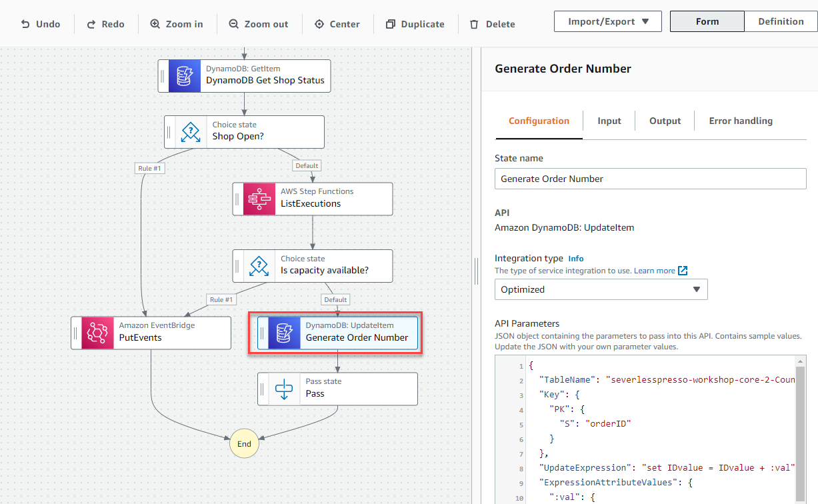Click the Zoom out magnifier icon
Screen dimensions: 818x504
pos(234,24)
